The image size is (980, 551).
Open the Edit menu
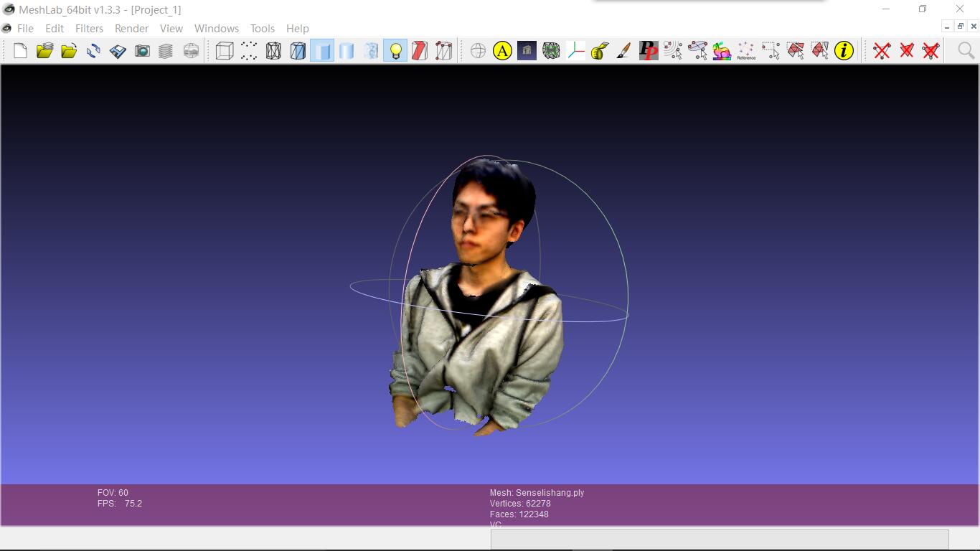point(55,28)
